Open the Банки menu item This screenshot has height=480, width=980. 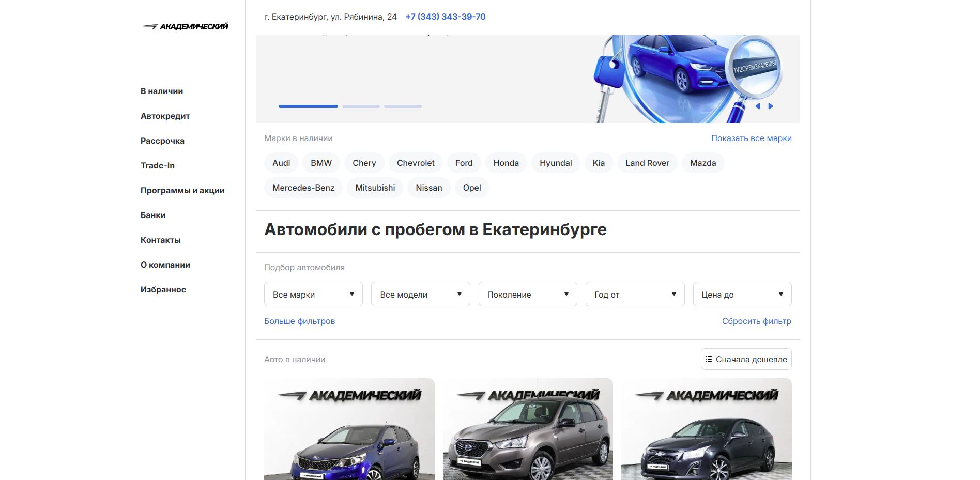[x=153, y=215]
